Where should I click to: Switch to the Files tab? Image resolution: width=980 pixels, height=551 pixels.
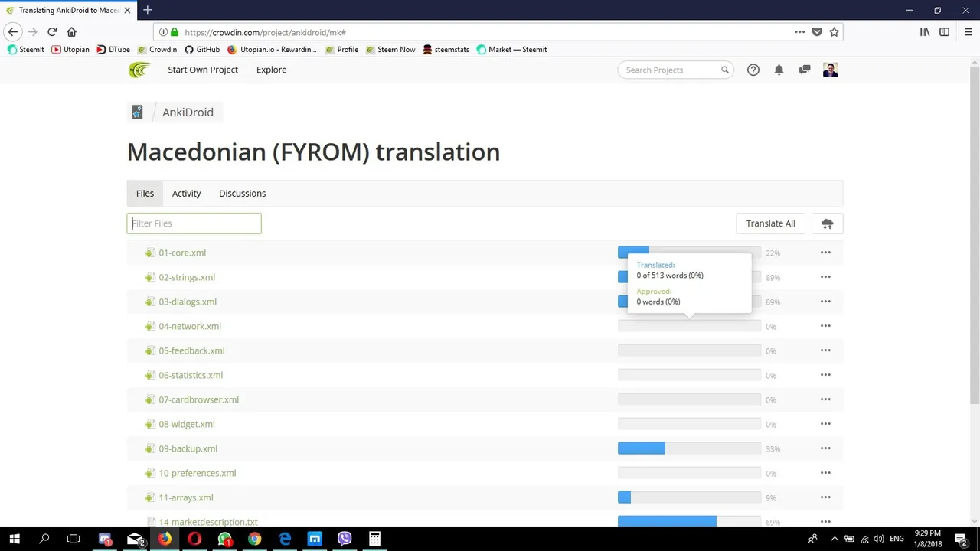pos(145,194)
